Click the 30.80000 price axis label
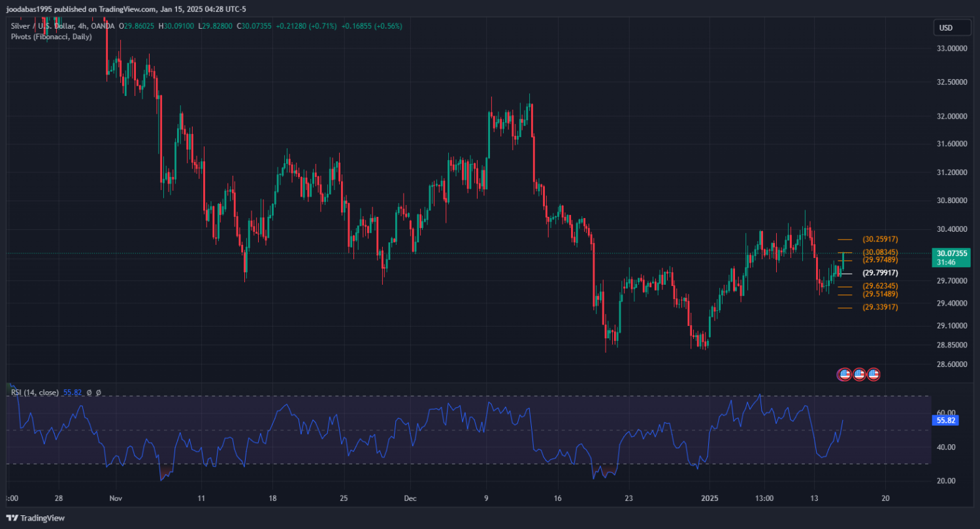The image size is (980, 529). point(952,200)
